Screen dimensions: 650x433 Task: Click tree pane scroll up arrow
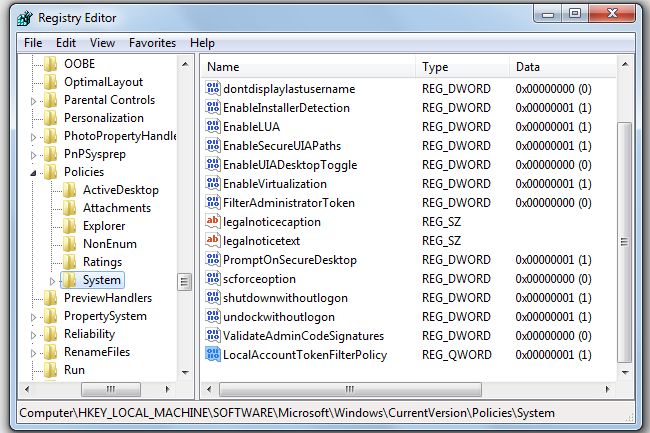tap(185, 64)
